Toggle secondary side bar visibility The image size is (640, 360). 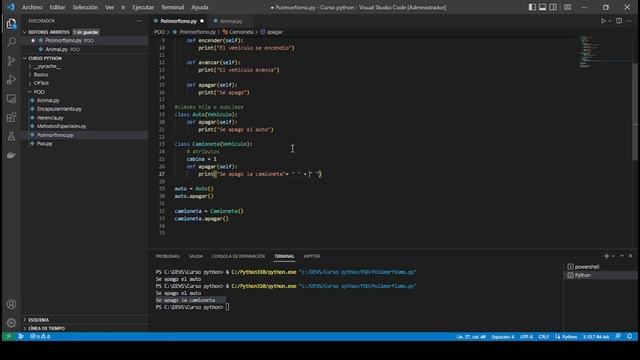coord(553,7)
